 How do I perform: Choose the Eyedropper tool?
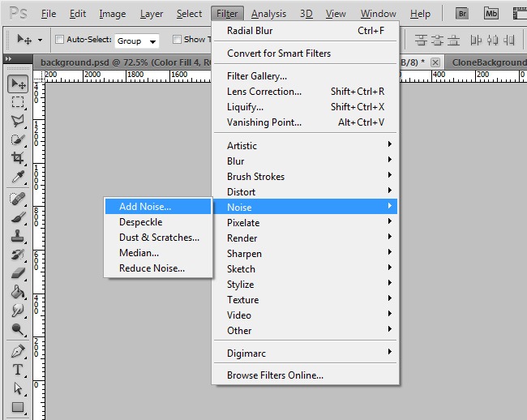tap(18, 177)
